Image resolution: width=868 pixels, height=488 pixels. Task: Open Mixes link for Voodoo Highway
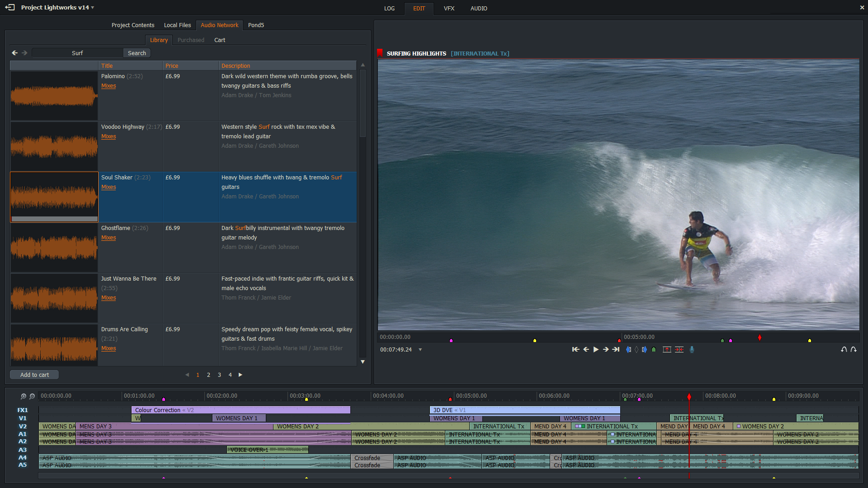point(108,136)
